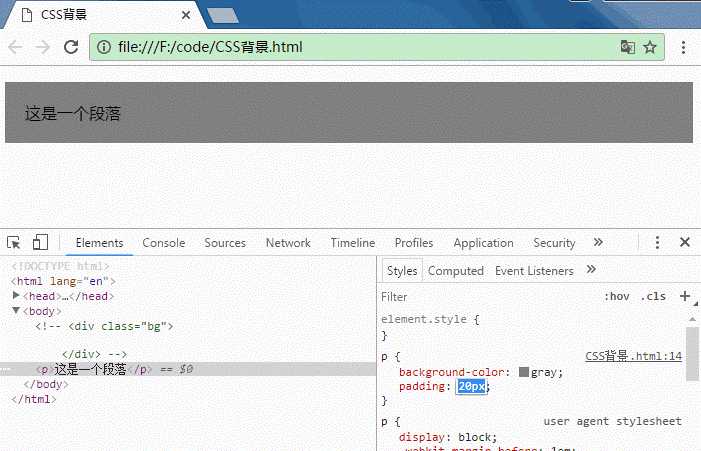Screen dimensions: 701x451
Task: Switch to the Console panel
Action: point(164,243)
